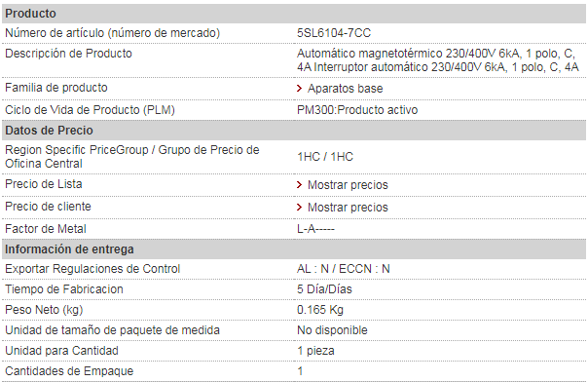Click the AL : N / ECCN : N value
This screenshot has height=382, width=588.
[x=344, y=269]
